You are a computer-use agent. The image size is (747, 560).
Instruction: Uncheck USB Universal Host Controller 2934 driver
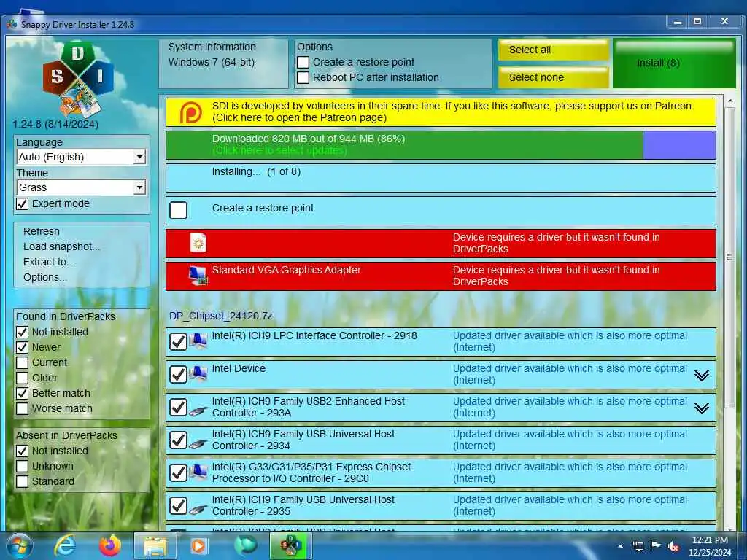(179, 440)
